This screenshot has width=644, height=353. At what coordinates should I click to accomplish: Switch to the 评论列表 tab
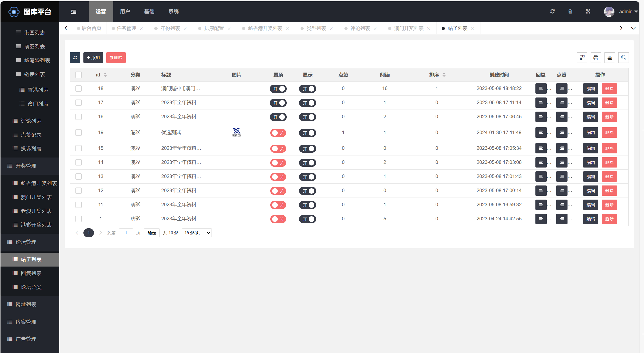point(360,28)
